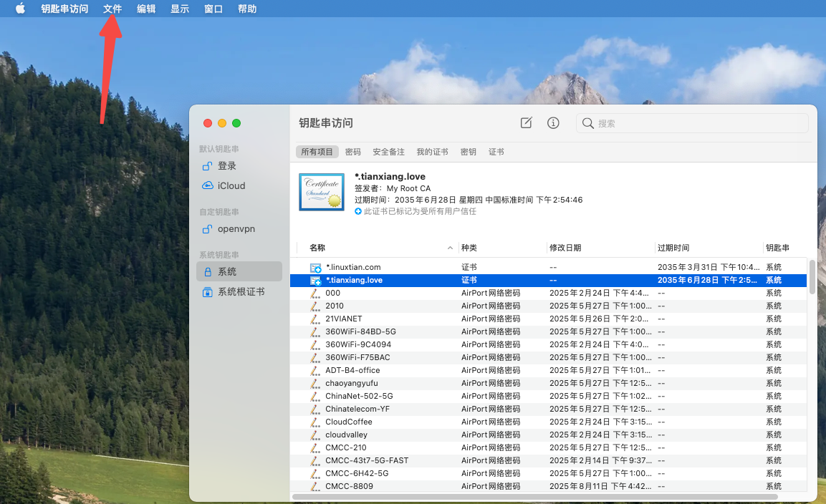Open the 编辑 menu in menu bar

point(146,9)
